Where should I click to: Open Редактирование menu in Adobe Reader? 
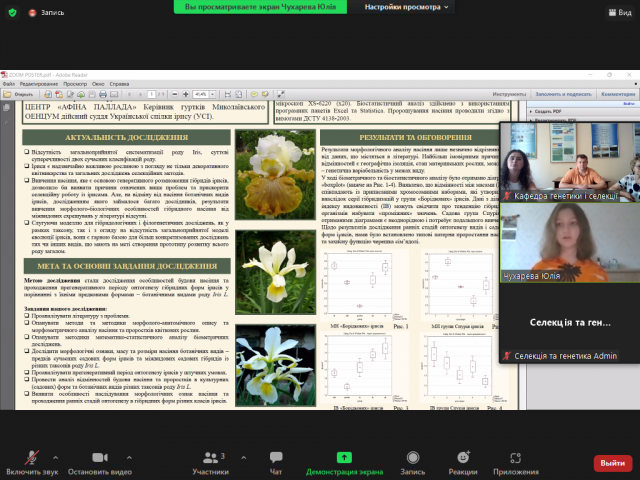[39, 84]
